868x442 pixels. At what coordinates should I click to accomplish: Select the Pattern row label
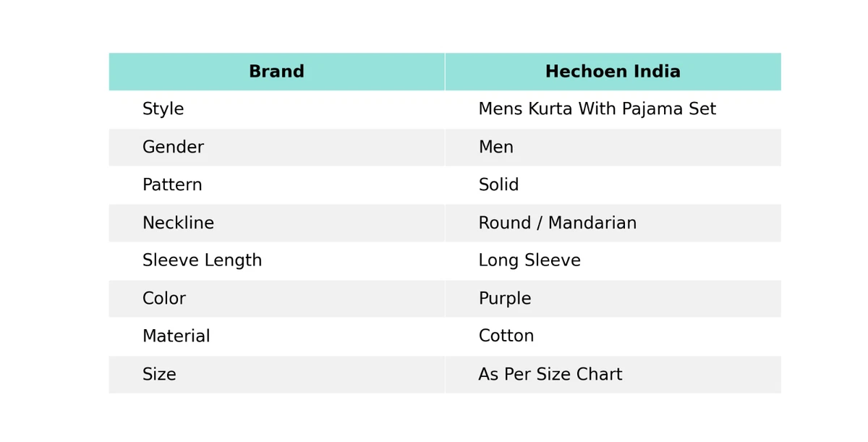point(172,185)
